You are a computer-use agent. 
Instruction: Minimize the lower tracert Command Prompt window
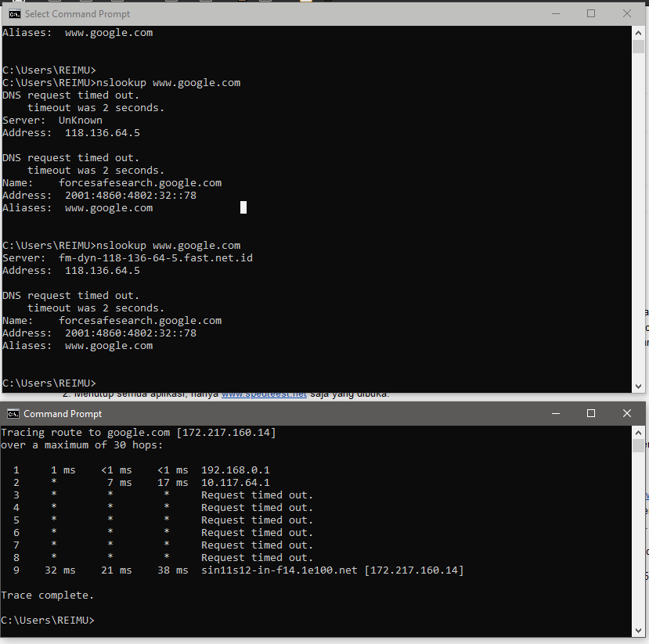[x=555, y=413]
